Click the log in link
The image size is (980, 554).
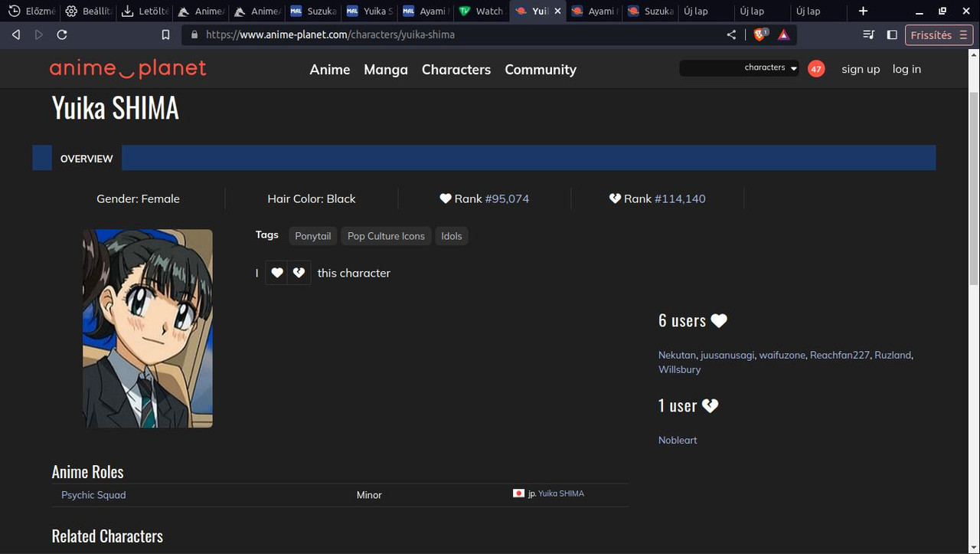point(906,69)
